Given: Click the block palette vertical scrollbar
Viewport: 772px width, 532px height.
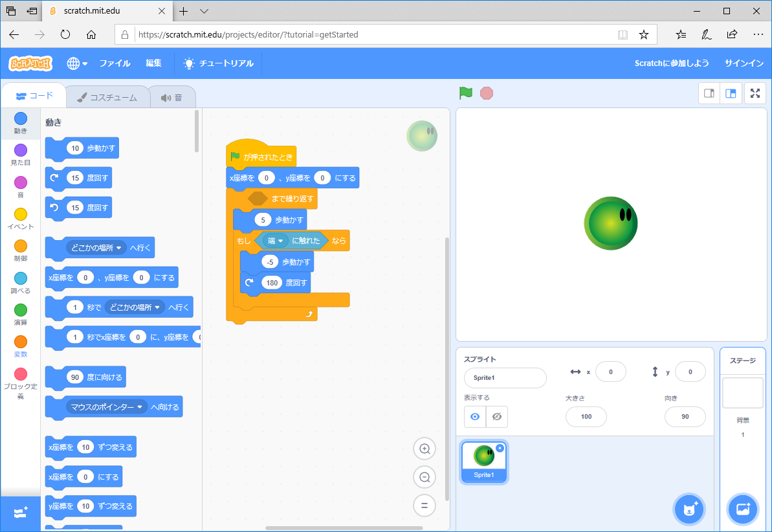Looking at the screenshot, I should [x=197, y=131].
